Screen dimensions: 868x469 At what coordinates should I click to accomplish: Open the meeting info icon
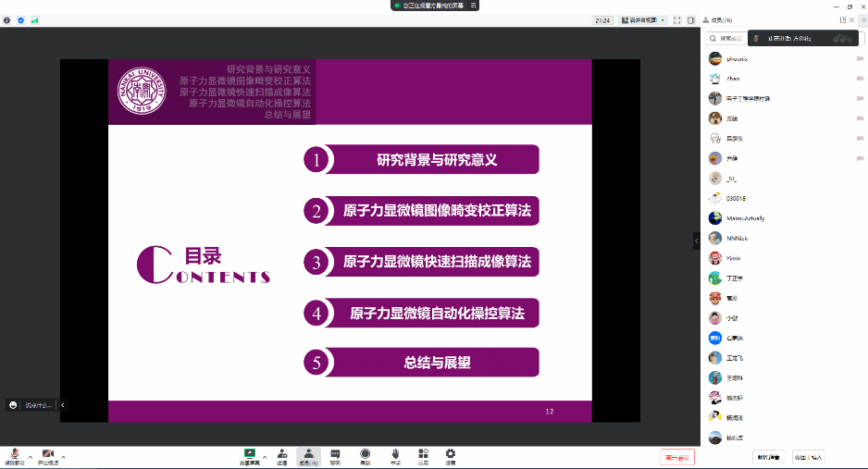[x=7, y=19]
